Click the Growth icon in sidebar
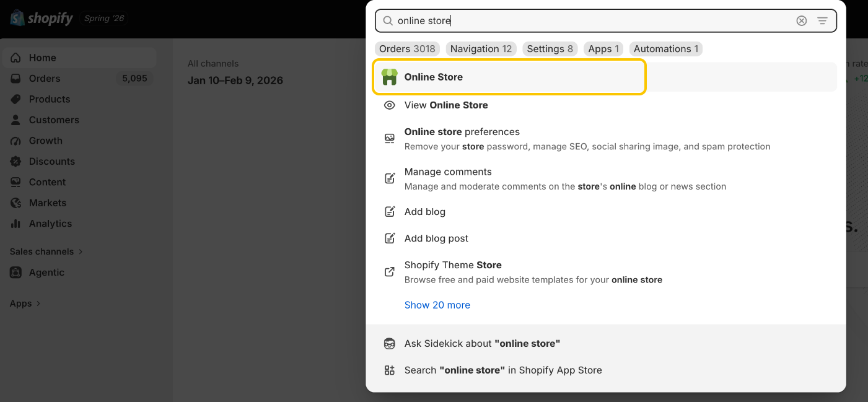The height and width of the screenshot is (402, 868). 16,141
